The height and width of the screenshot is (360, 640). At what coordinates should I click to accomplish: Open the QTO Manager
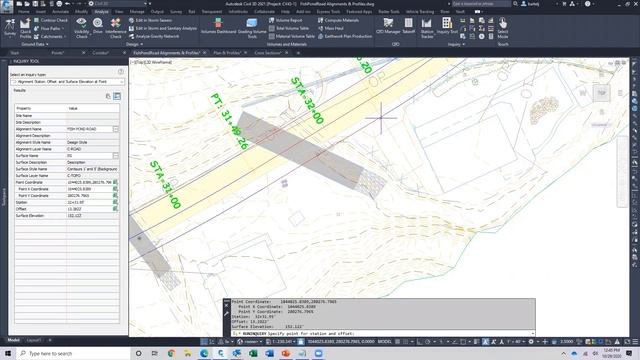pyautogui.click(x=388, y=26)
